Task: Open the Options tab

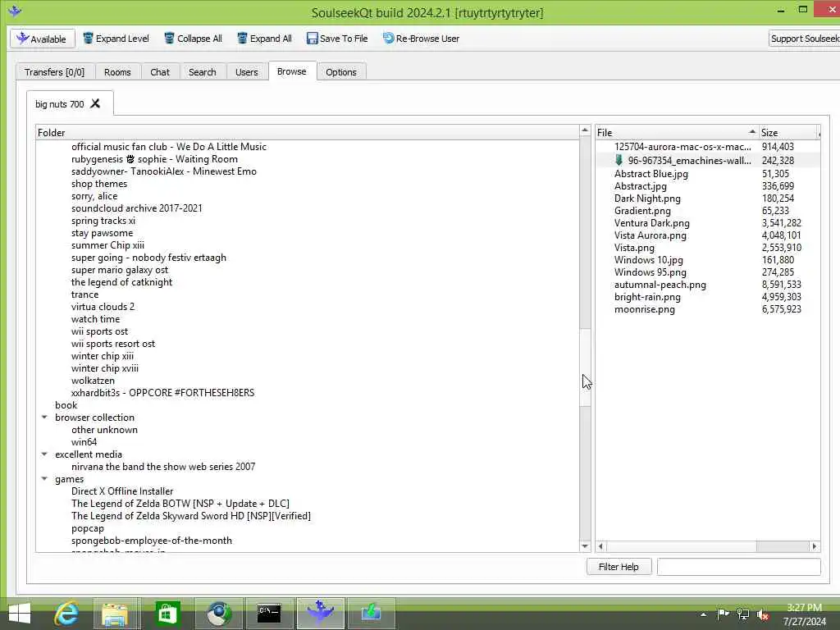Action: point(340,72)
